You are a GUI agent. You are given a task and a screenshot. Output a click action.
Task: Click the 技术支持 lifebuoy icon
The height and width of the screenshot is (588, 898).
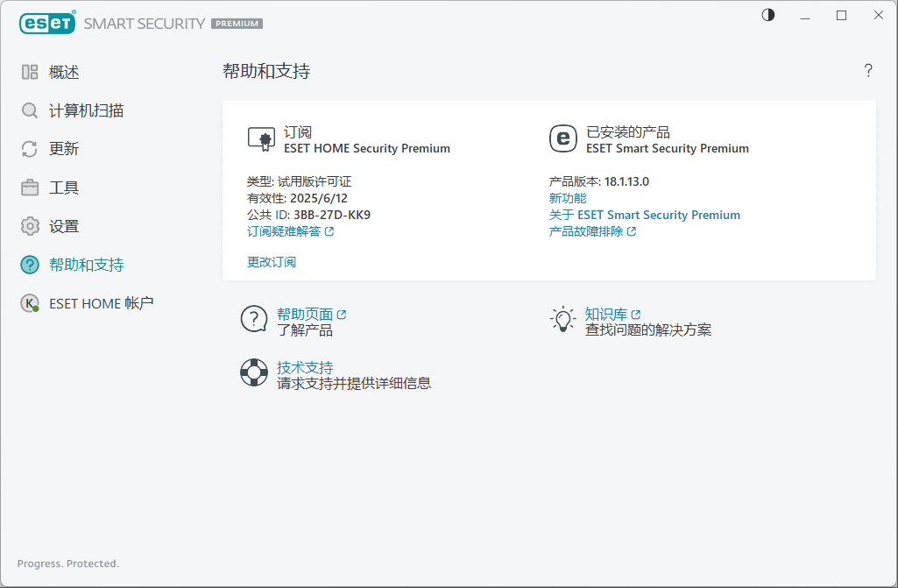(x=254, y=372)
